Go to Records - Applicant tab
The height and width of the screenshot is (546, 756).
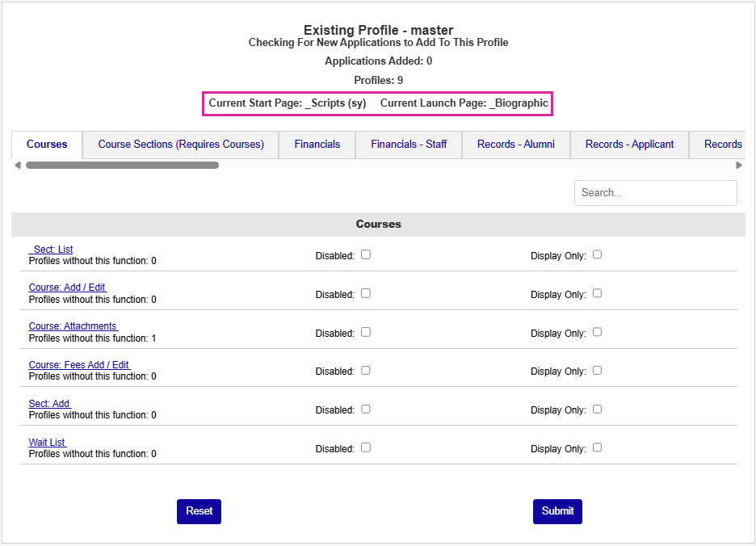[629, 145]
